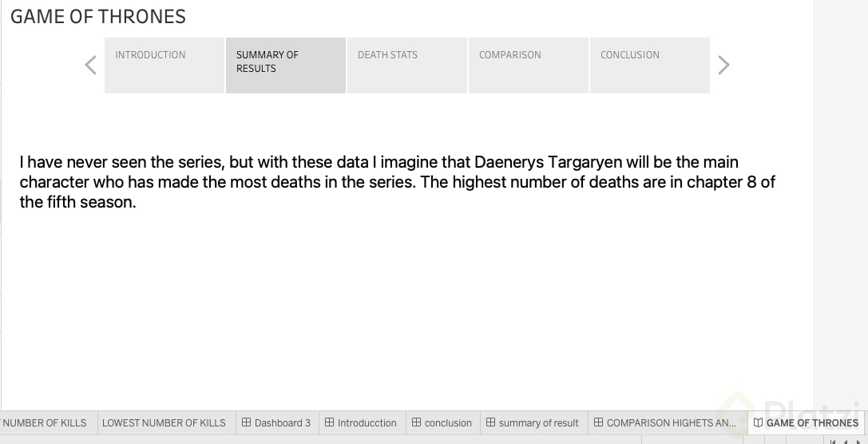
Task: Advance with the next story point arrow
Action: coord(723,65)
